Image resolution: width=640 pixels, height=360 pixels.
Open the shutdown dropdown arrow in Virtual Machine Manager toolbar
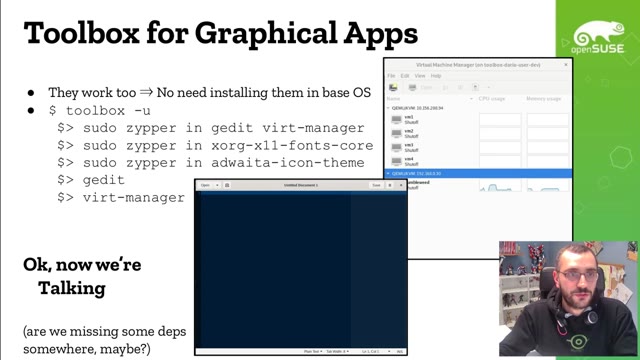488,87
